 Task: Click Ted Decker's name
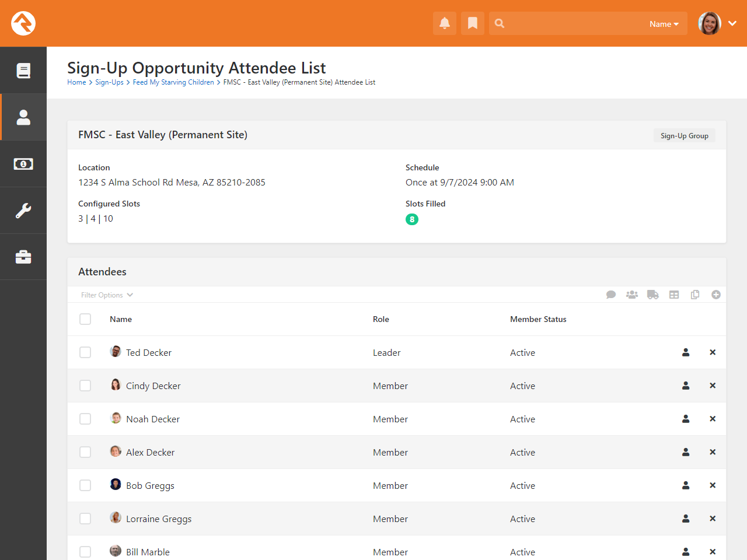pos(149,352)
